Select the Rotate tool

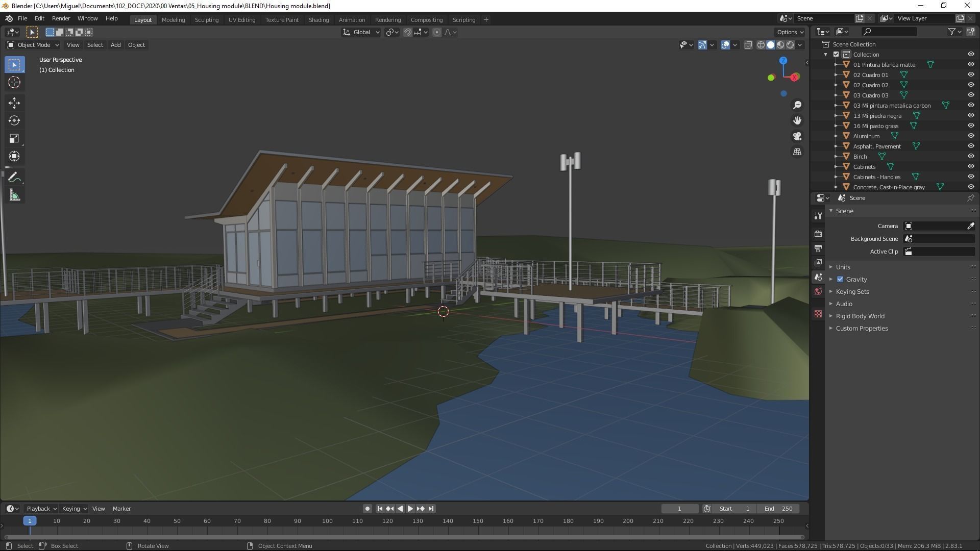click(14, 121)
